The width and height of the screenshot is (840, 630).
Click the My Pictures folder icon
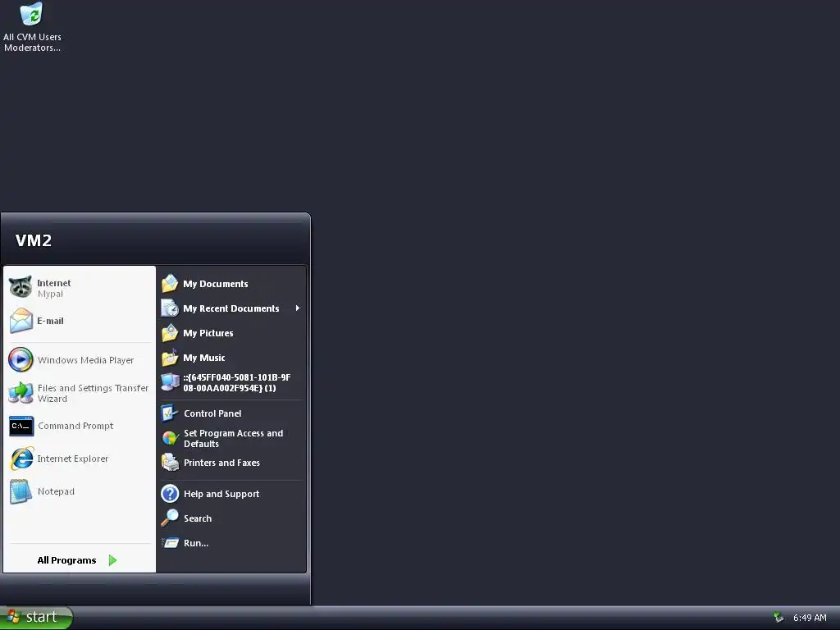coord(170,333)
